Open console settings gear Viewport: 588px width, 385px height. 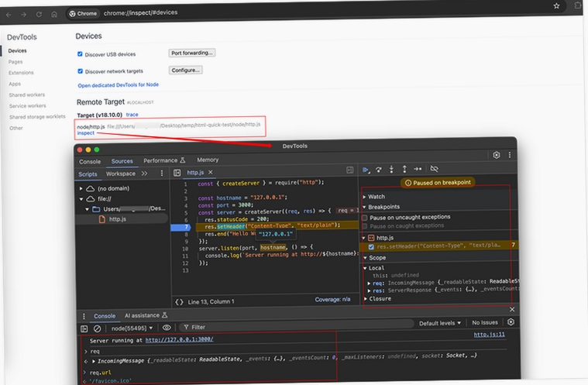pos(511,321)
